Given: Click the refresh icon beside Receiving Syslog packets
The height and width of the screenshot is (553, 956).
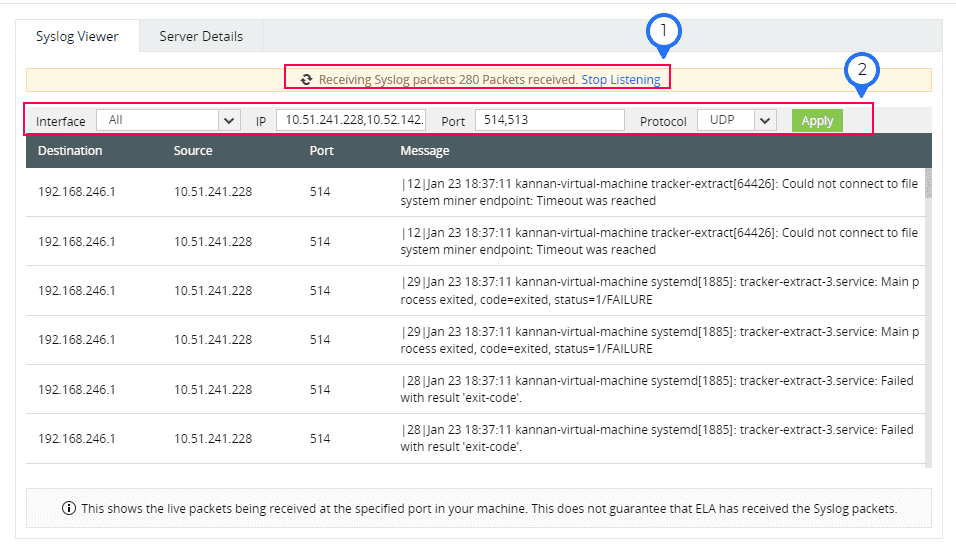Looking at the screenshot, I should 307,80.
